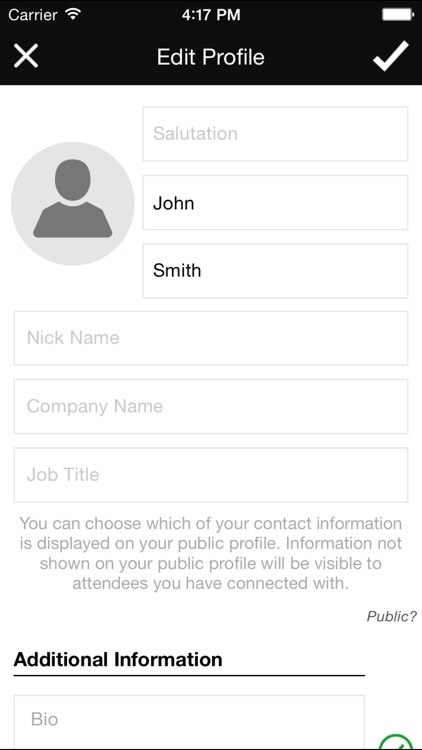Tap the italic Public? column label
Viewport: 422px width, 750px height.
[x=392, y=617]
